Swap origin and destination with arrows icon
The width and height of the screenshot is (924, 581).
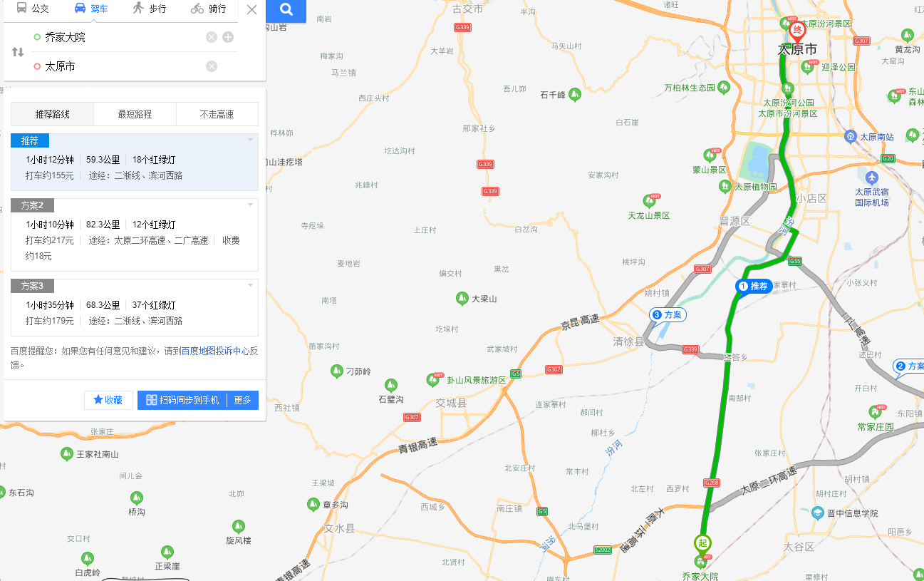point(18,52)
